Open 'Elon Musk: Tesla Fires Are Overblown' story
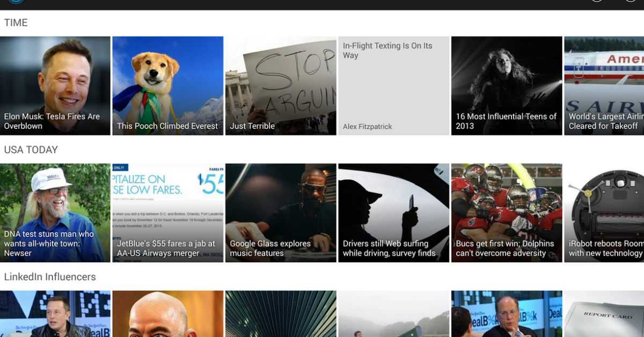The height and width of the screenshot is (337, 644). coord(55,86)
